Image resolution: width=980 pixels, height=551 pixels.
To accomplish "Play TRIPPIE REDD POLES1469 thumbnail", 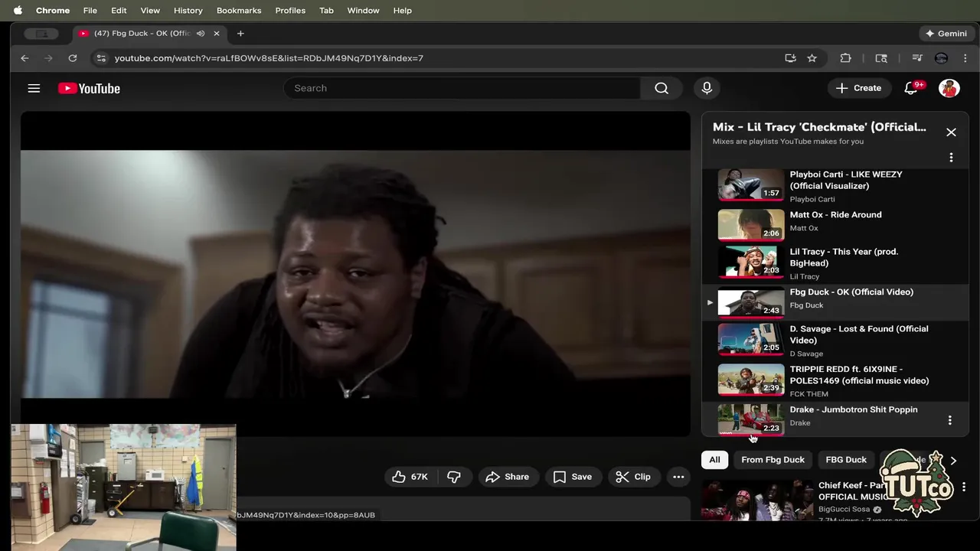I will click(x=751, y=380).
